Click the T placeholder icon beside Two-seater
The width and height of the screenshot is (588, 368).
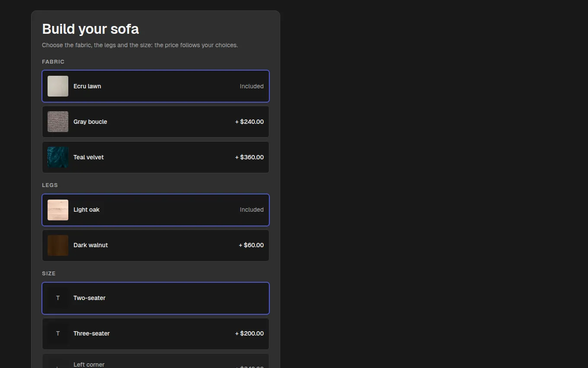pos(58,298)
